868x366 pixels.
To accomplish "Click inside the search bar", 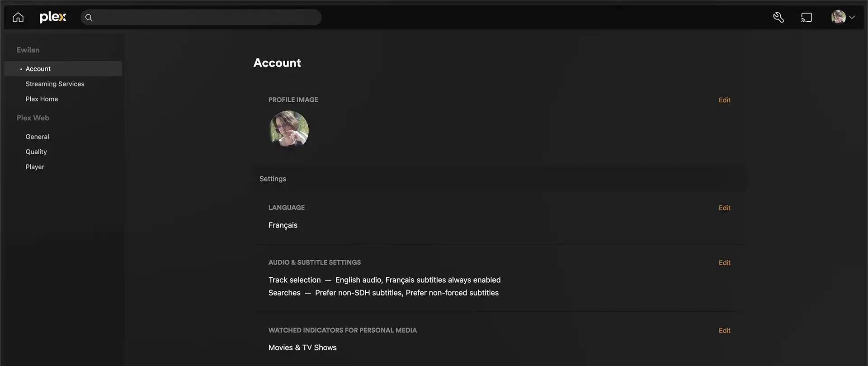I will [201, 17].
